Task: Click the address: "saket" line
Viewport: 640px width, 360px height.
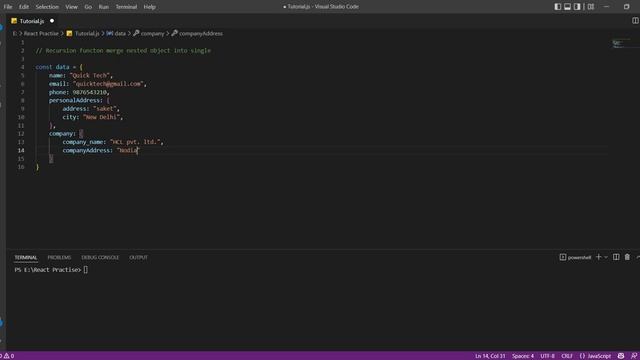Action: tap(91, 109)
